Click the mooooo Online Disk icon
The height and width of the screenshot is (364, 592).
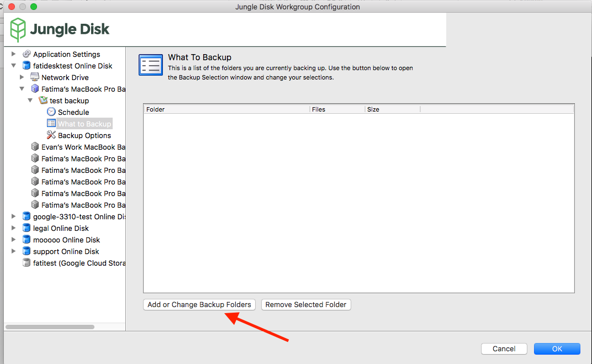pyautogui.click(x=27, y=239)
